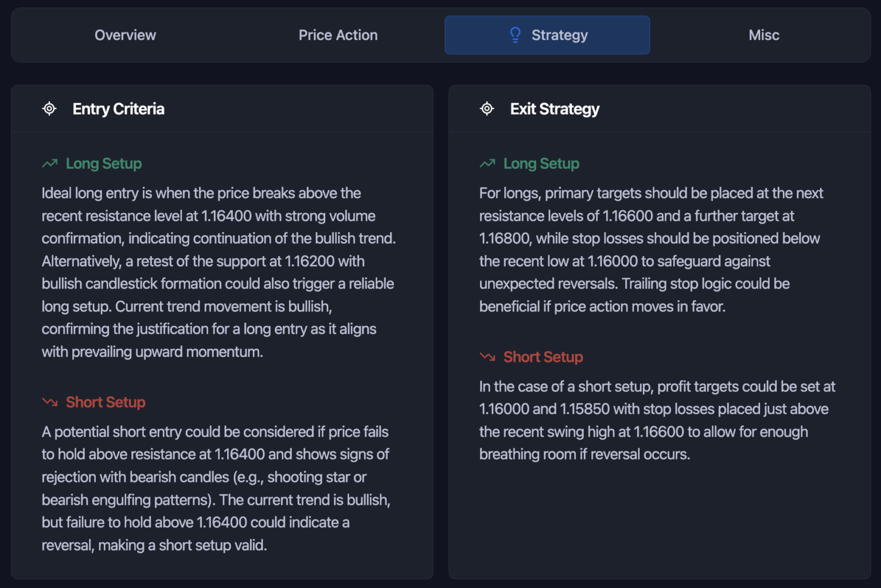Go to the Misc tab
This screenshot has height=588, width=881.
point(763,34)
